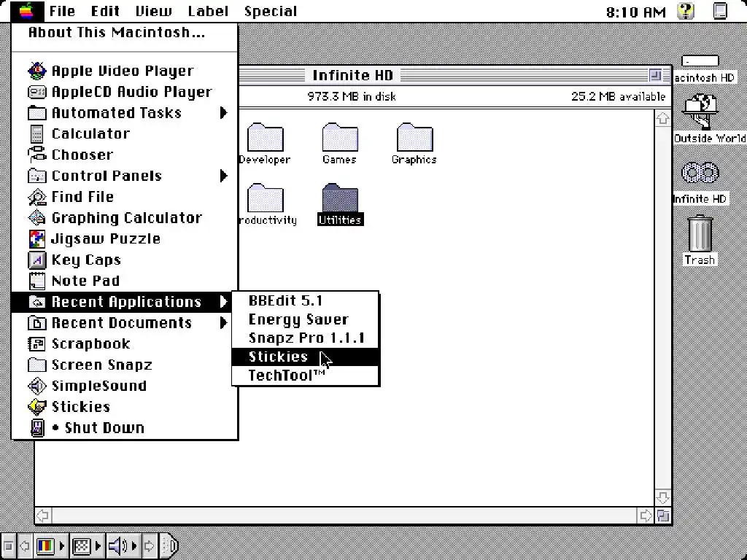The image size is (747, 560).
Task: Open the Chooser
Action: [124, 155]
